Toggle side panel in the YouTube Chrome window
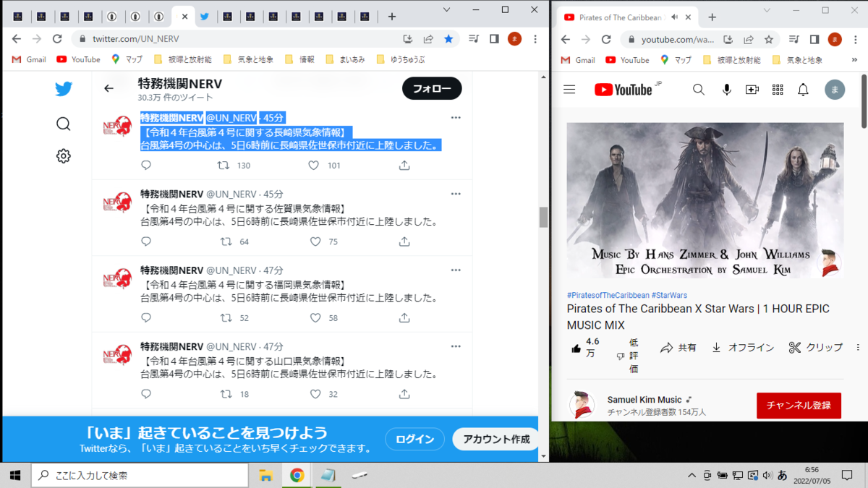Viewport: 868px width, 488px height. (814, 39)
